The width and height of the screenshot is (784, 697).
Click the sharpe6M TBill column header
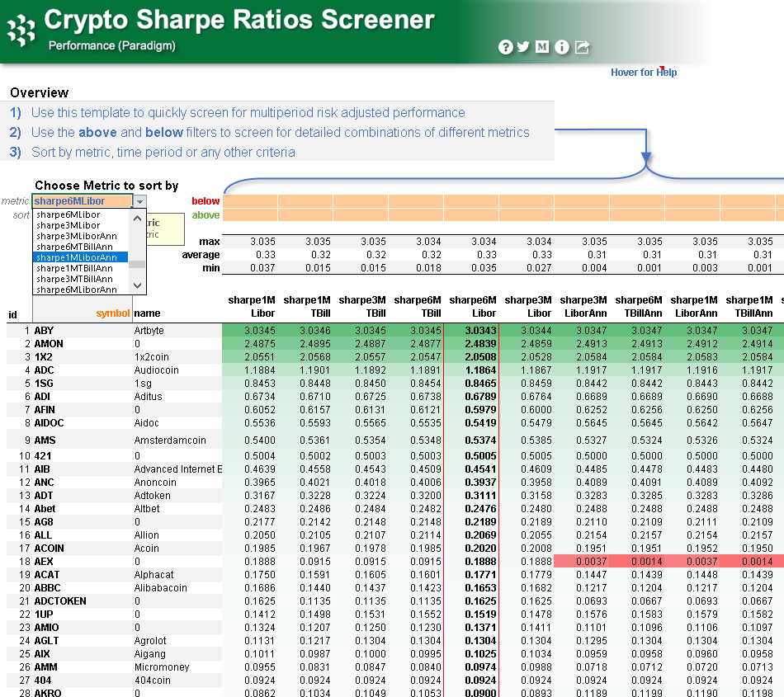pyautogui.click(x=418, y=306)
